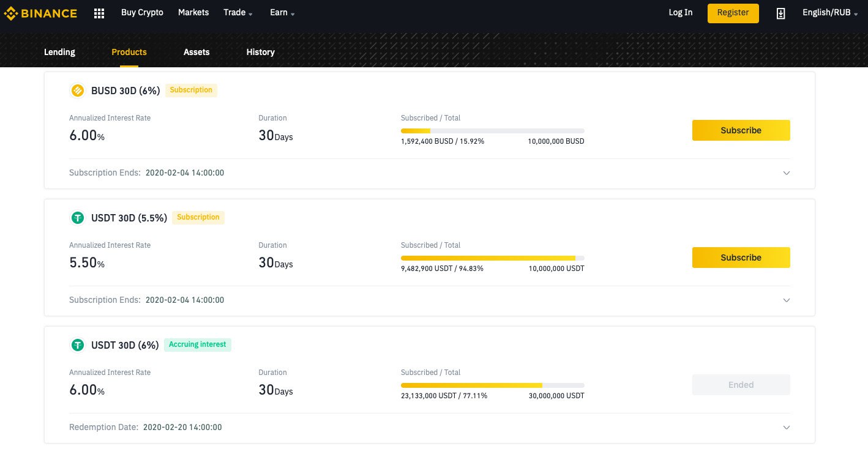Click the app download icon
The image size is (868, 449).
[x=780, y=13]
